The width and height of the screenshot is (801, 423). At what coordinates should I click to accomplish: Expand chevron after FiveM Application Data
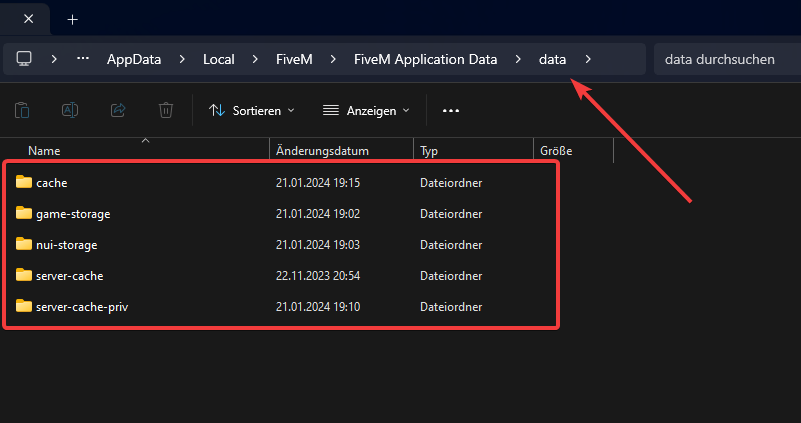[518, 59]
